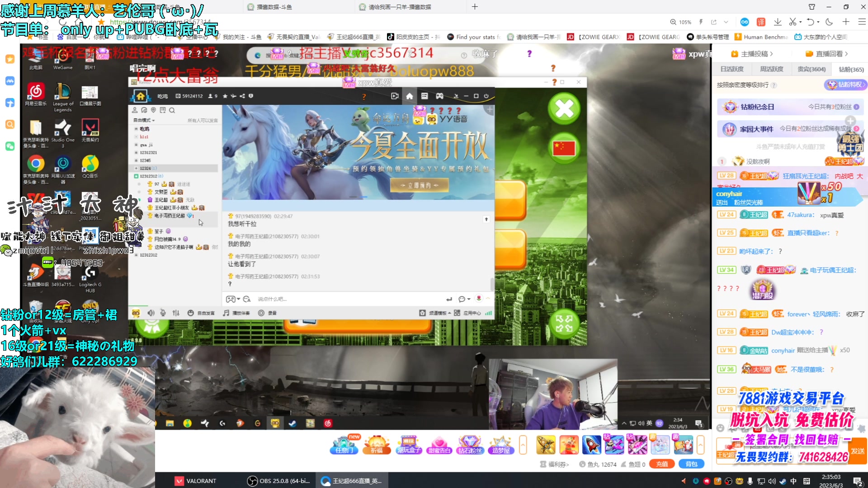Click the equalizer sound settings icon
This screenshot has width=868, height=488.
click(x=176, y=313)
